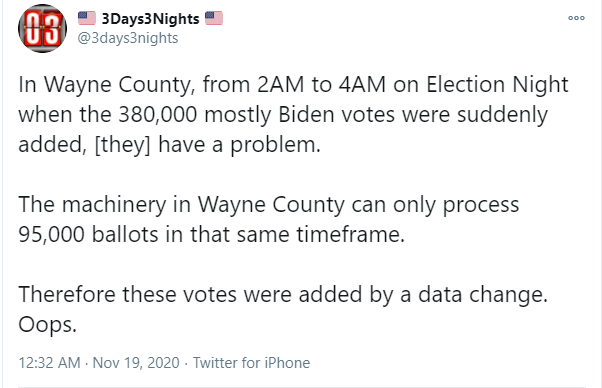Click the word 'Oops.' in the tweet

click(48, 325)
